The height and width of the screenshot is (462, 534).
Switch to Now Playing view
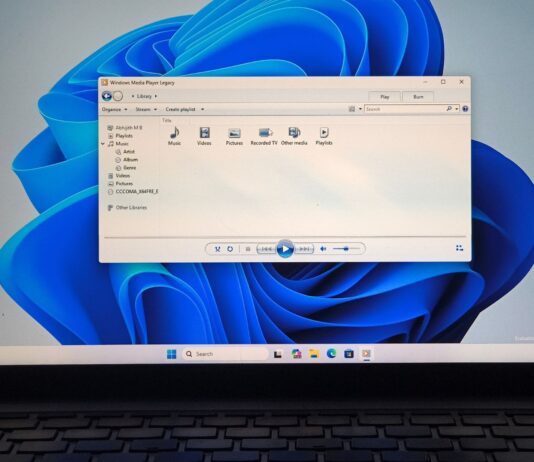click(x=459, y=248)
